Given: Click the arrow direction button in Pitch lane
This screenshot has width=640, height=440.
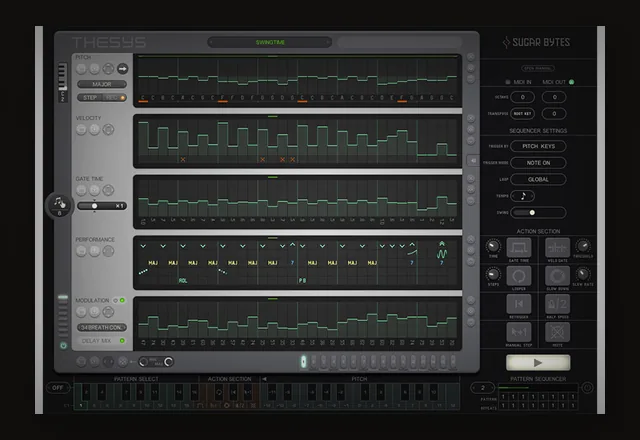Looking at the screenshot, I should click(x=122, y=69).
